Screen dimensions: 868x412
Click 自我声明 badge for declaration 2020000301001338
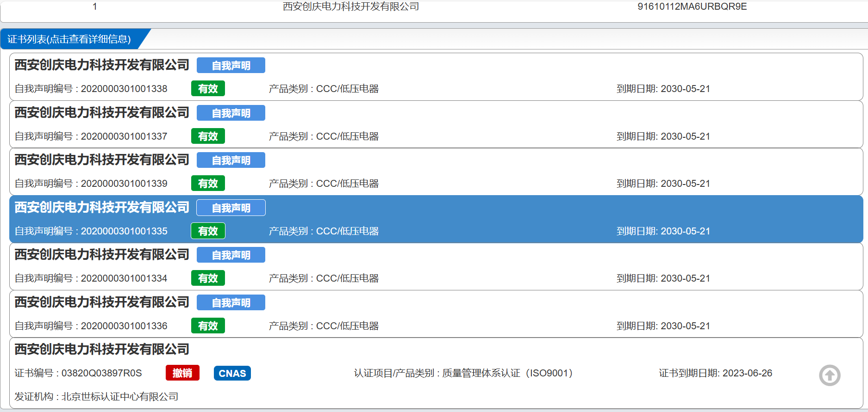231,65
